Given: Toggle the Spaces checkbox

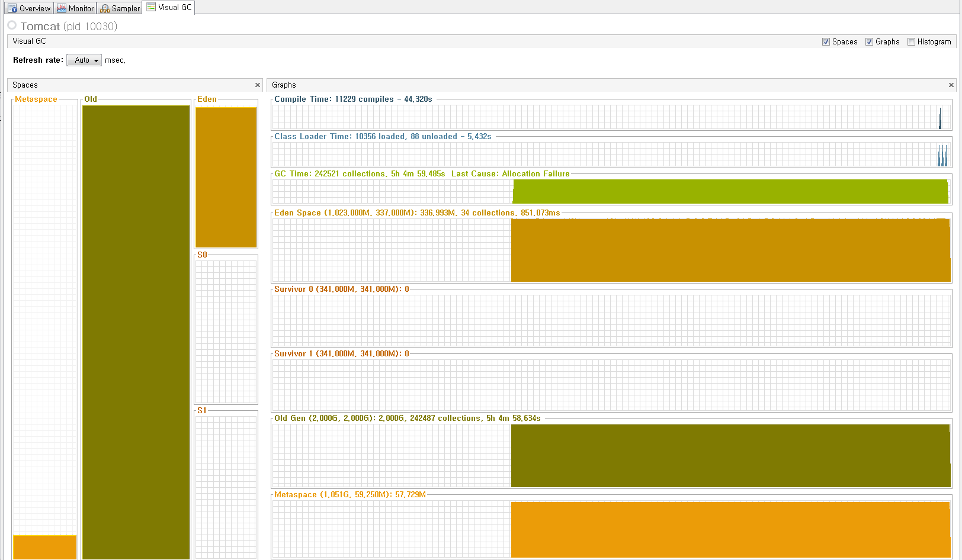Looking at the screenshot, I should (826, 42).
